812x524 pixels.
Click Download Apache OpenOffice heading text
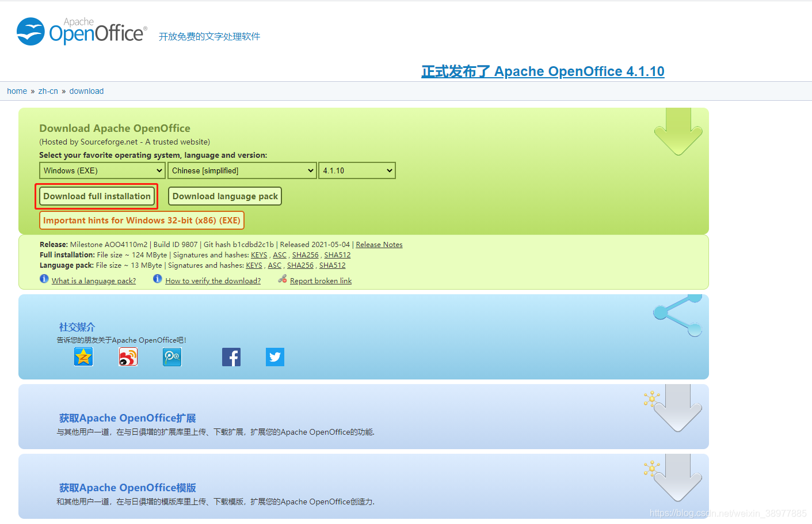[115, 128]
